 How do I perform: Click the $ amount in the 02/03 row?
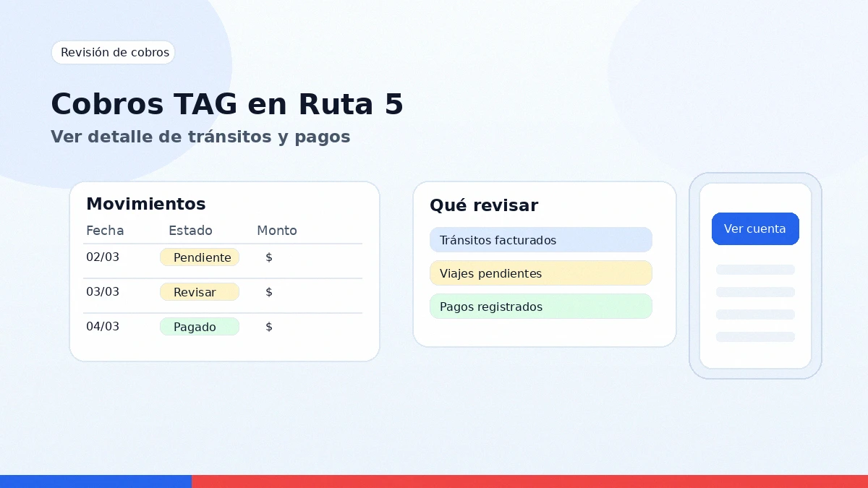coord(269,257)
